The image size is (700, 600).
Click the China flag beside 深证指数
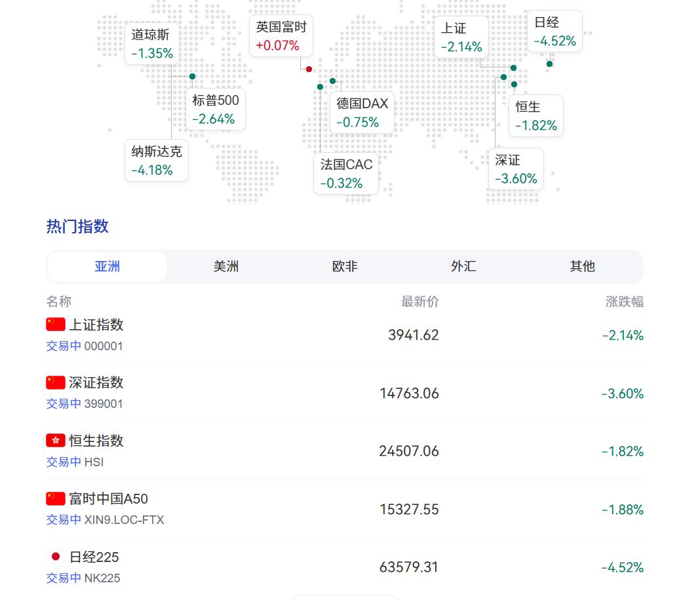click(56, 382)
